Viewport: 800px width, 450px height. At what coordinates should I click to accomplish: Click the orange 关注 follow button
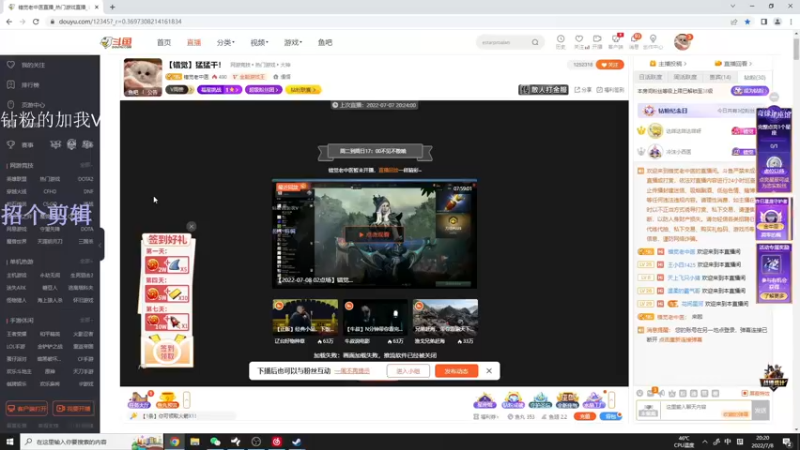coord(610,65)
